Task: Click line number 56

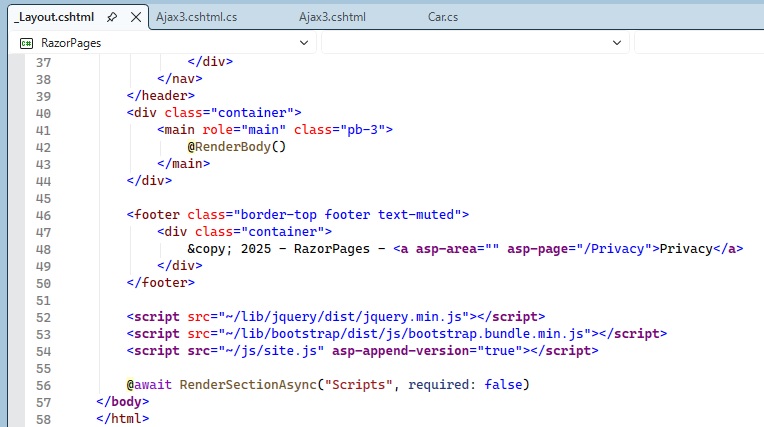Action: coord(43,386)
